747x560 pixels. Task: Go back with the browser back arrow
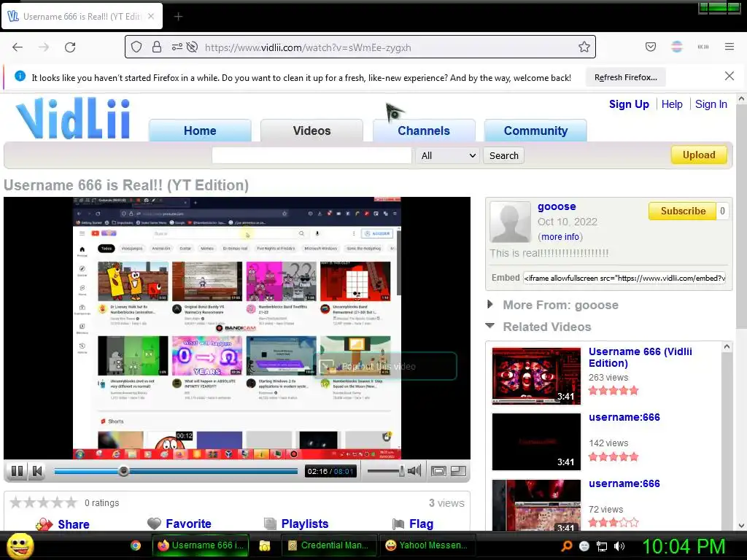[x=18, y=47]
